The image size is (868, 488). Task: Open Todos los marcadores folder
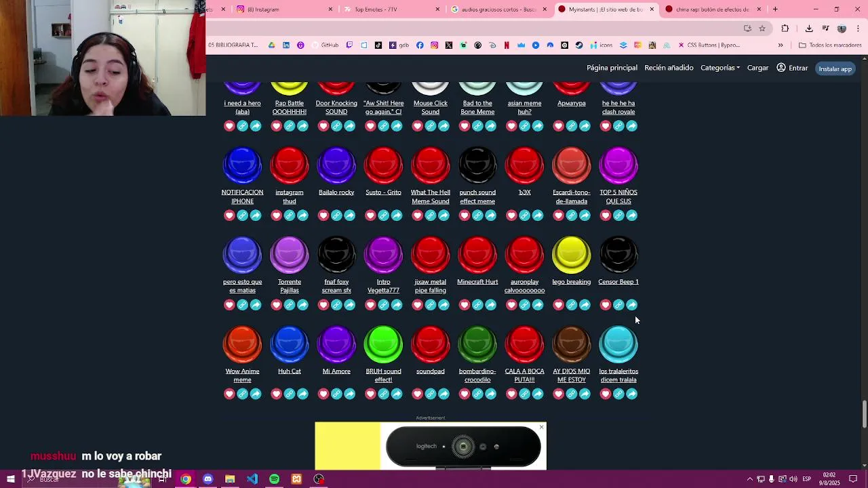[830, 45]
